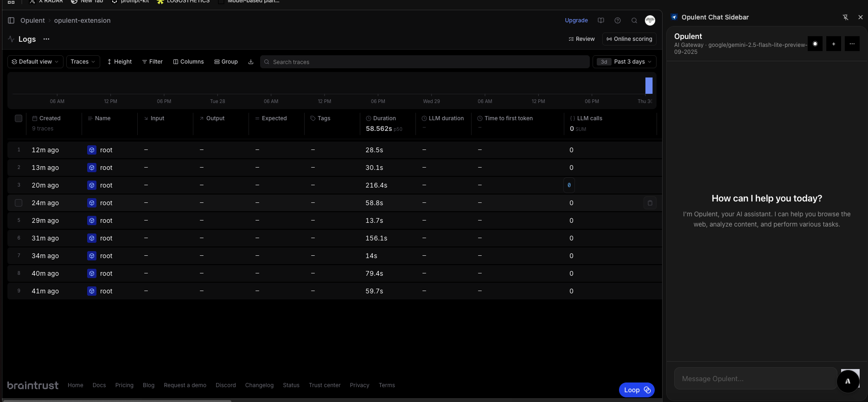Click the Opulent breadcrumb link

tap(32, 20)
